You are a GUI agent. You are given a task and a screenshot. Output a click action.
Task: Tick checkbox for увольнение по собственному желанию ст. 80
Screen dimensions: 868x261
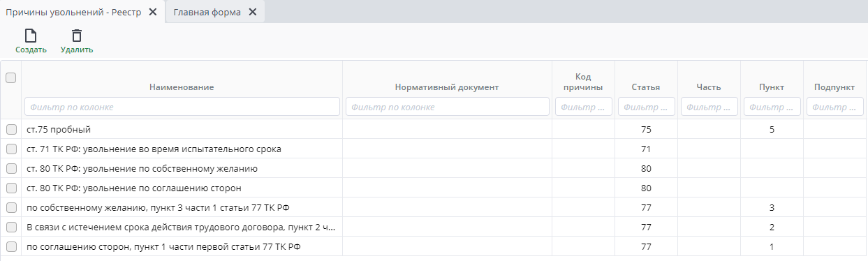click(11, 168)
